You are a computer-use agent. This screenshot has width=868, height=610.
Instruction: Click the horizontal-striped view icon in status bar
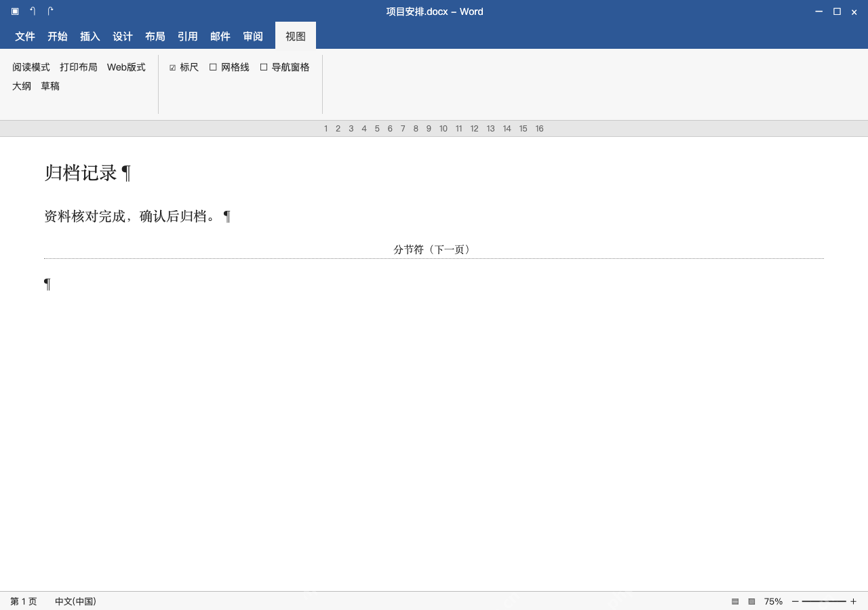pos(735,601)
